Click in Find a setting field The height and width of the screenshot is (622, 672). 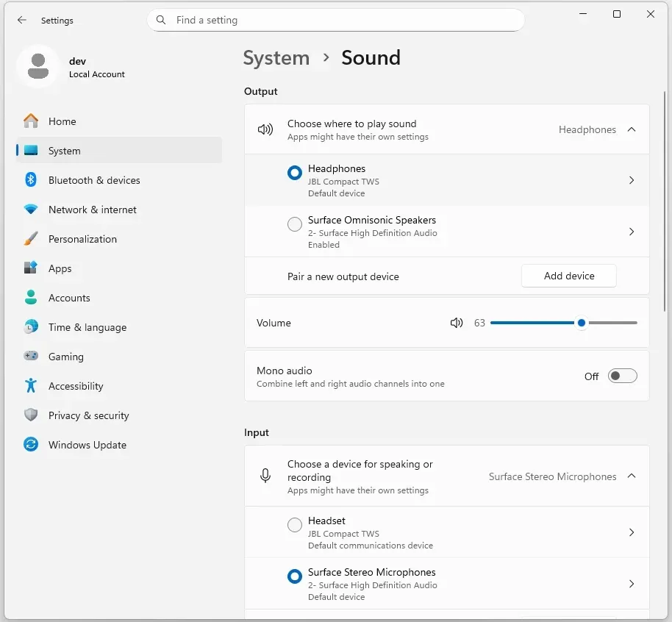pos(335,20)
